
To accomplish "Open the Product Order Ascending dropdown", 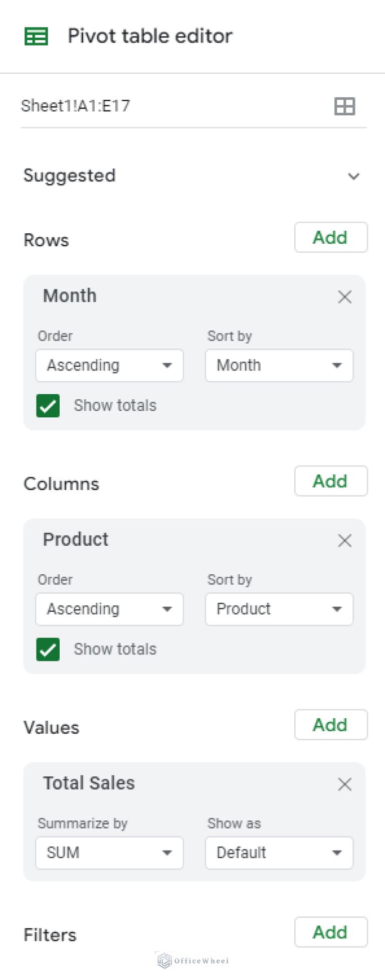I will [109, 609].
